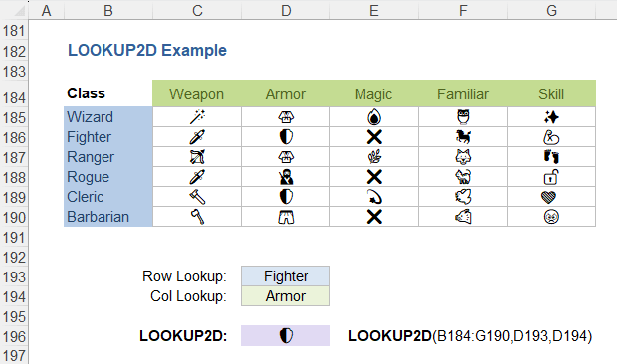Select row 193 header
617x364 pixels.
coord(14,276)
